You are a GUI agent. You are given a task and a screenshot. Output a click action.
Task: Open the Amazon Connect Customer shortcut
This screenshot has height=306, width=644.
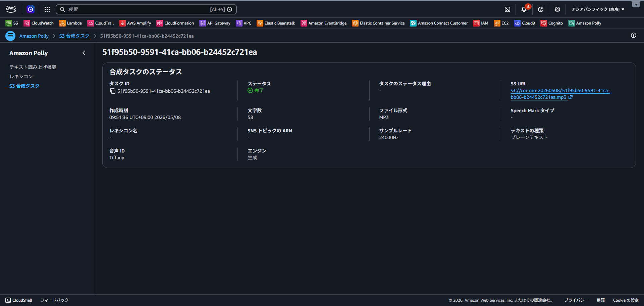439,23
